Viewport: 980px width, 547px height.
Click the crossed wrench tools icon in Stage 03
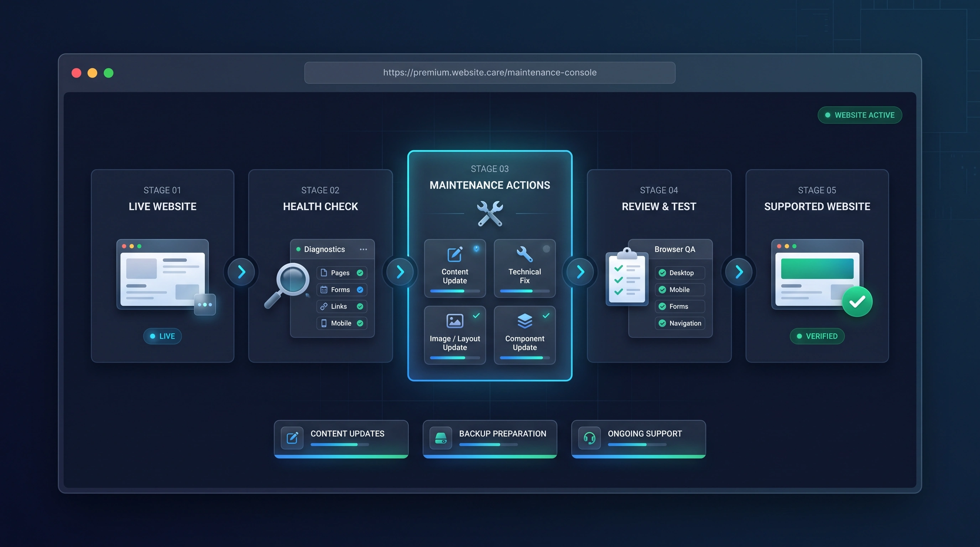(x=490, y=214)
